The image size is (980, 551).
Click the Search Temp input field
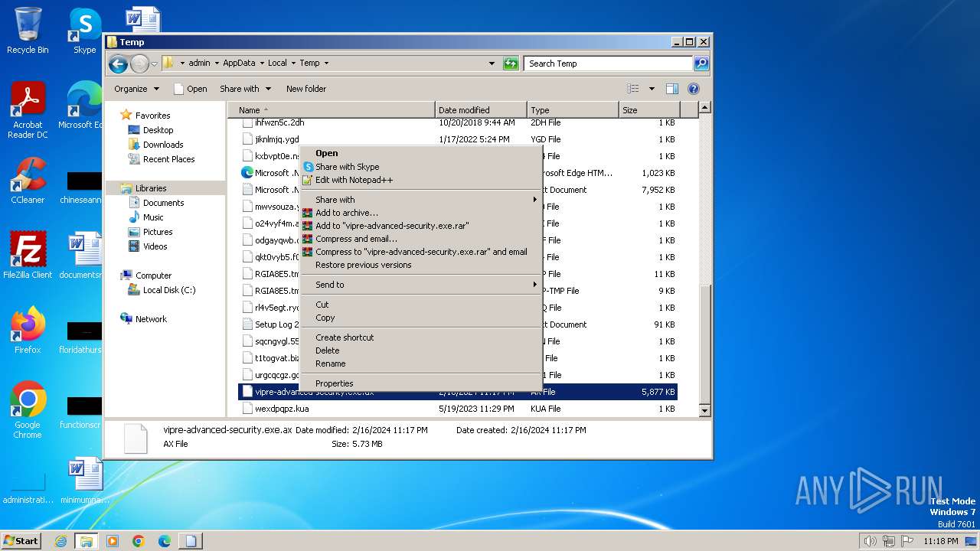[609, 64]
